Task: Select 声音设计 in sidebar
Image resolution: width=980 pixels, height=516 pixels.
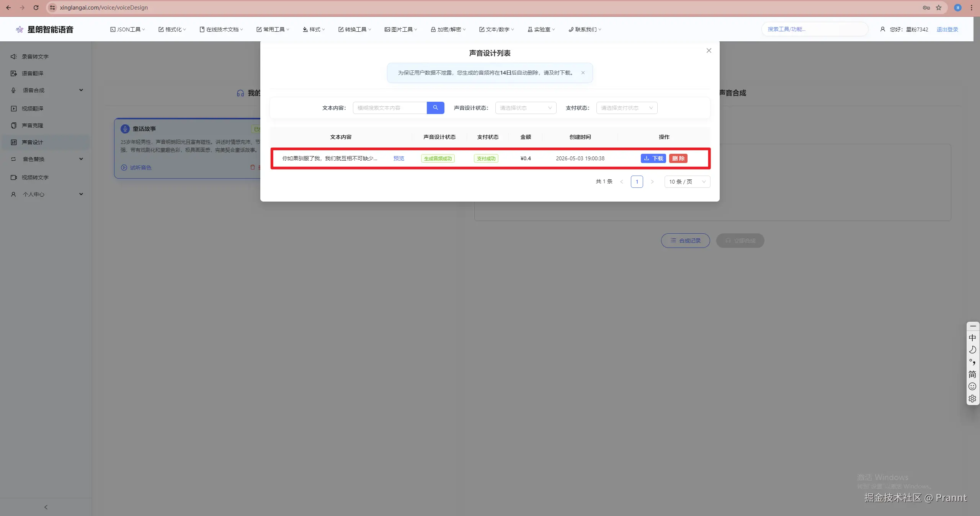Action: 46,142
